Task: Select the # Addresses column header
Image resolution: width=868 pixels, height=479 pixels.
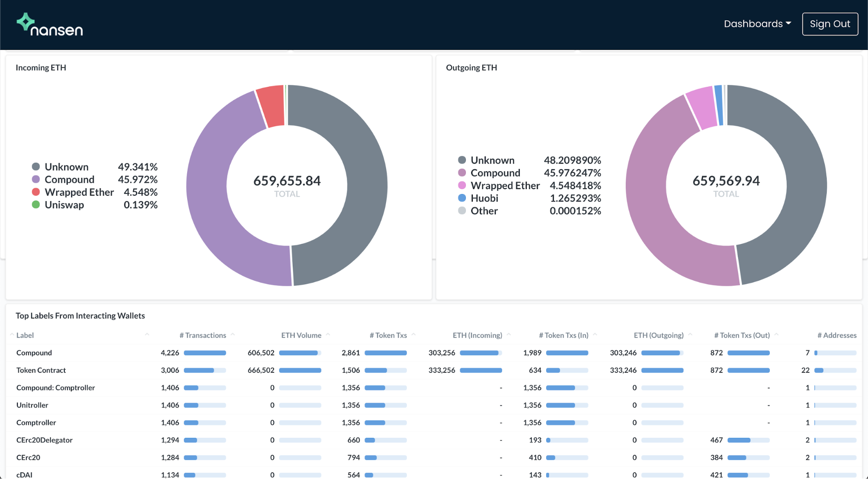Action: (x=837, y=335)
